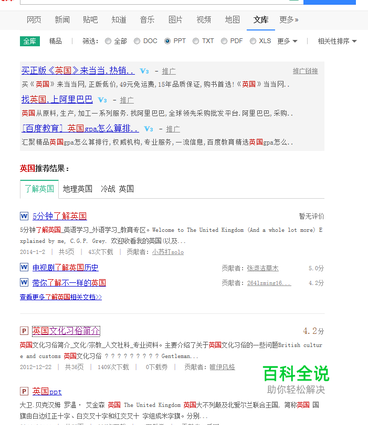The image size is (368, 425).
Task: Open the contributor 2641zming16 link
Action: pos(269,283)
